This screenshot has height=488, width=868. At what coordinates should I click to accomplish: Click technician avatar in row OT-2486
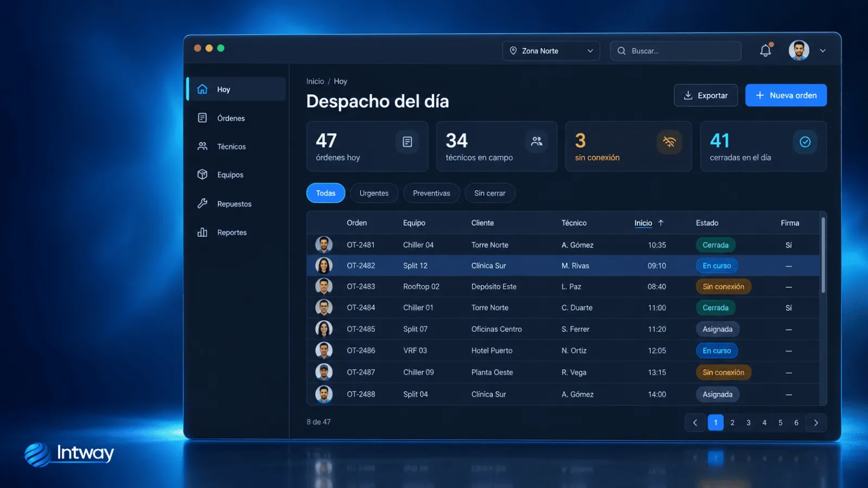(x=324, y=350)
